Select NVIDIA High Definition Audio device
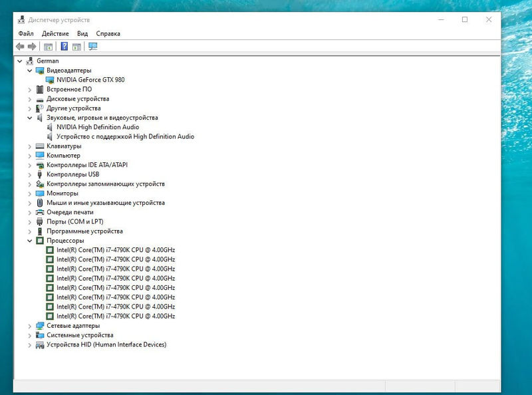532x395 pixels. pos(98,127)
